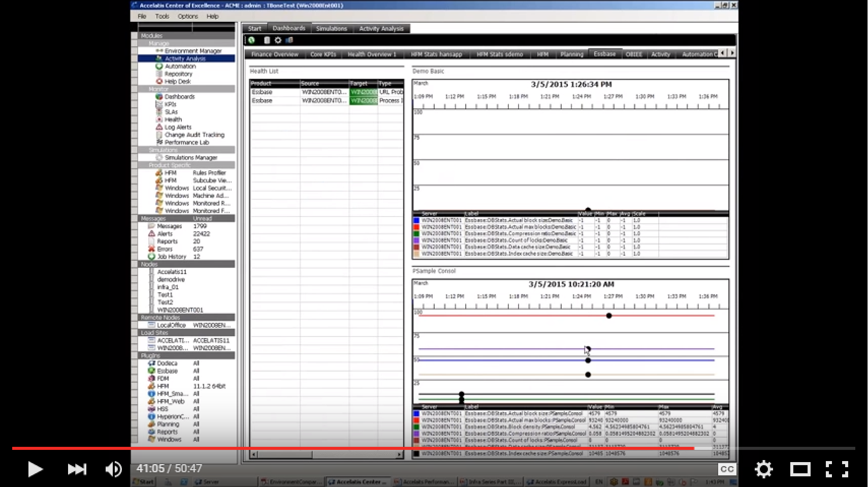Open the Core KPIs dashboard tab
The width and height of the screenshot is (868, 487).
(x=323, y=54)
